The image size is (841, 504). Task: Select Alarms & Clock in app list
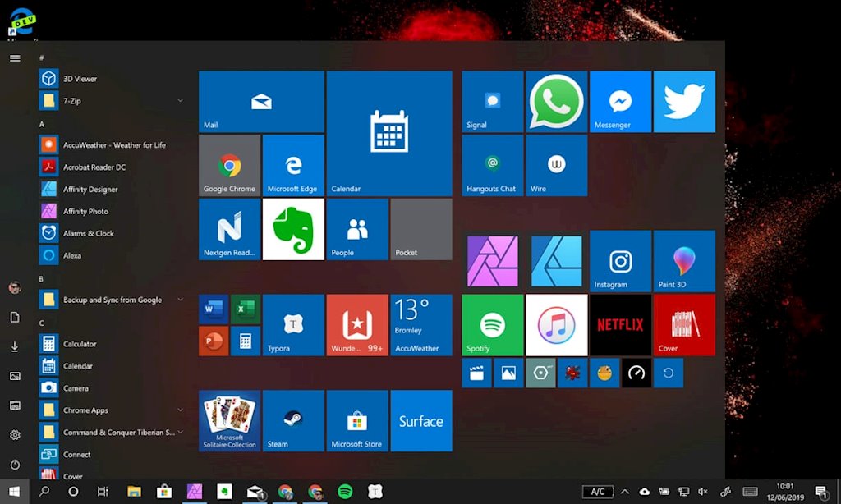88,233
